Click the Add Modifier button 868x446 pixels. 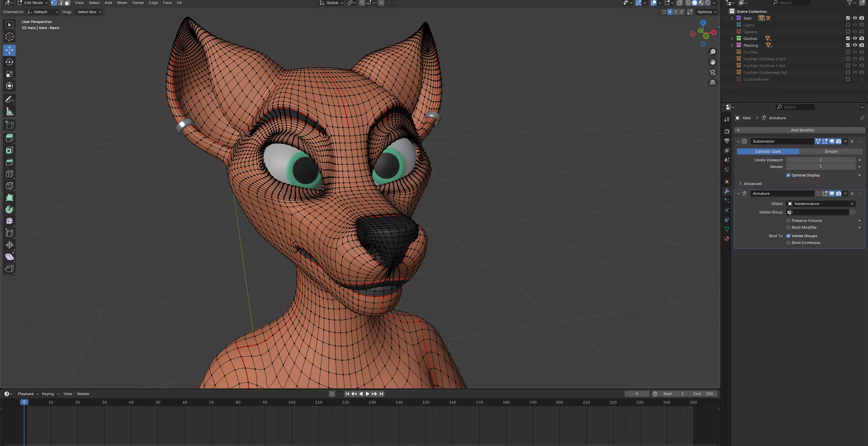tap(799, 130)
